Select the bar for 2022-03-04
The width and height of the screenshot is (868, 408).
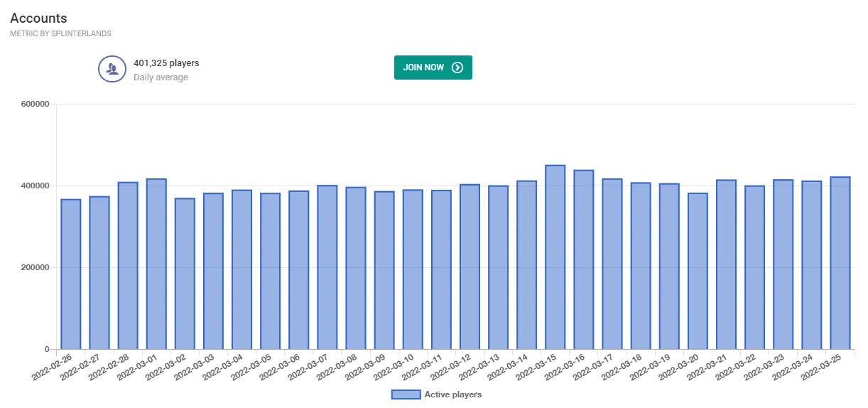(242, 269)
